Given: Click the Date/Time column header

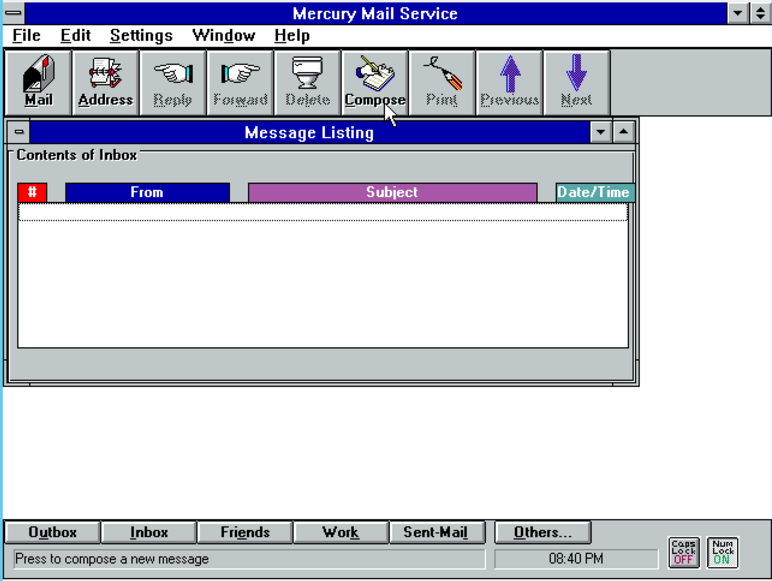Looking at the screenshot, I should pos(595,192).
